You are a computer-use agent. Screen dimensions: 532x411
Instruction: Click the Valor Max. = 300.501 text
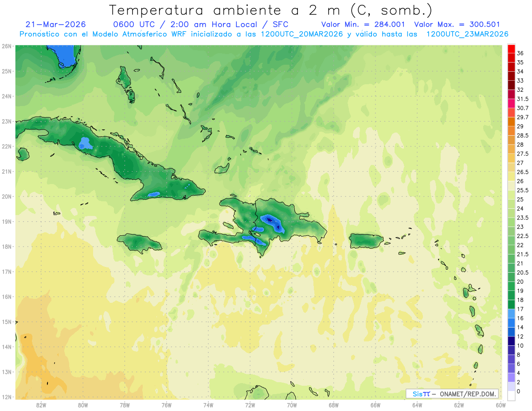457,24
